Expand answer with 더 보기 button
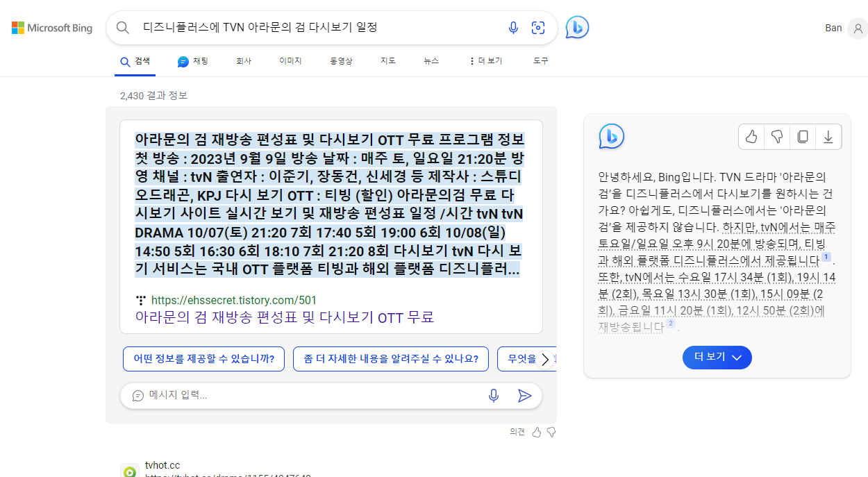 717,357
